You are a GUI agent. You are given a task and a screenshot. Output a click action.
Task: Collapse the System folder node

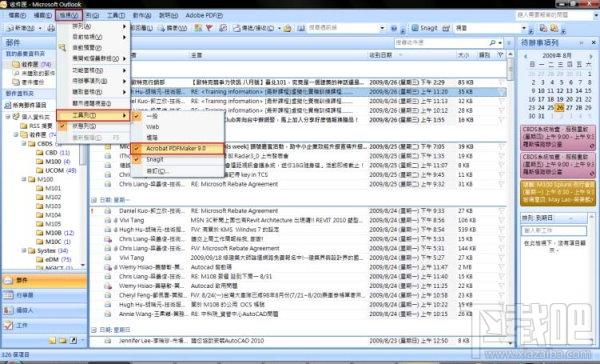pyautogui.click(x=24, y=251)
